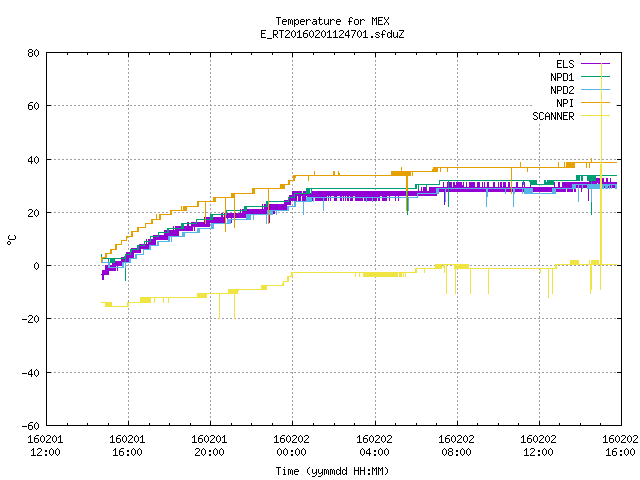Click the x-axis label 160201 12:00
The height and width of the screenshot is (480, 640).
[45, 446]
